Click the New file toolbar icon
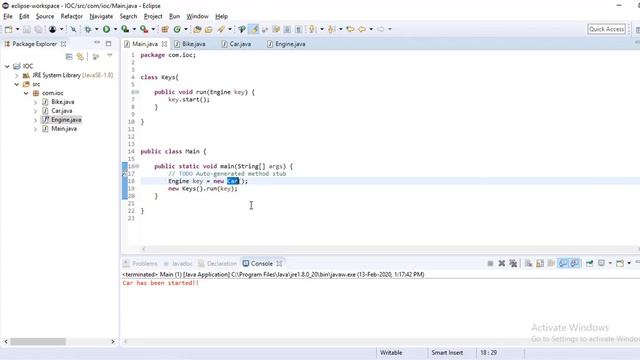Viewport: 640px width, 360px height. [8, 29]
